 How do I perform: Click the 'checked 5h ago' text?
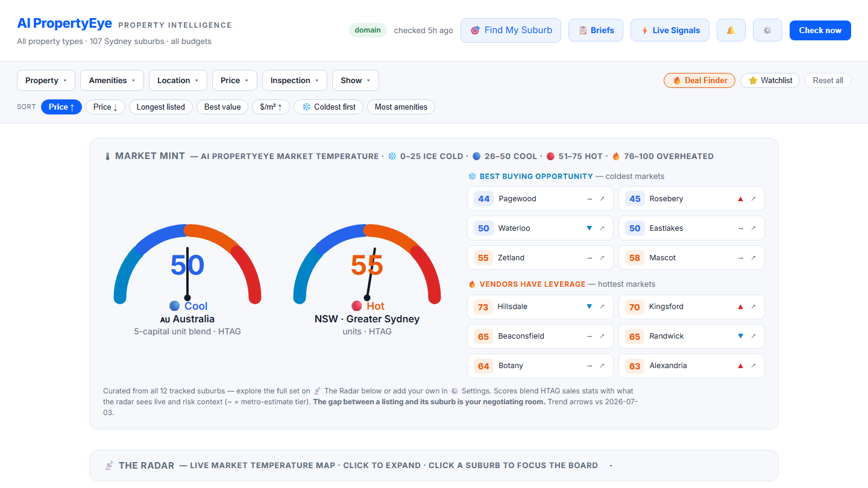(423, 31)
